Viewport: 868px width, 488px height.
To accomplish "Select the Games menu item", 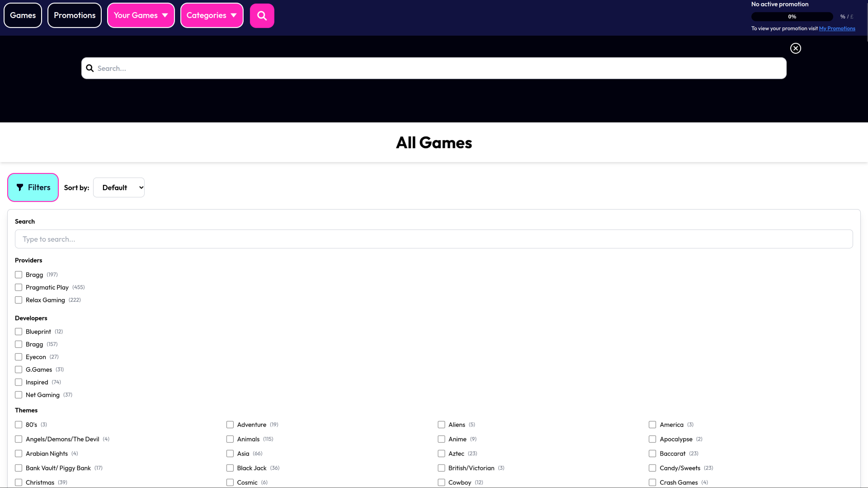I will coord(23,15).
